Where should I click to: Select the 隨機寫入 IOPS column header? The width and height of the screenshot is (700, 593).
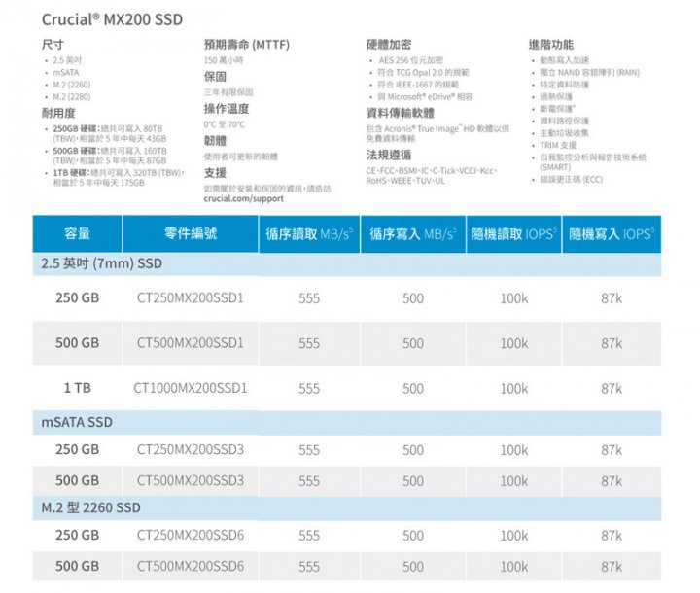pos(612,233)
